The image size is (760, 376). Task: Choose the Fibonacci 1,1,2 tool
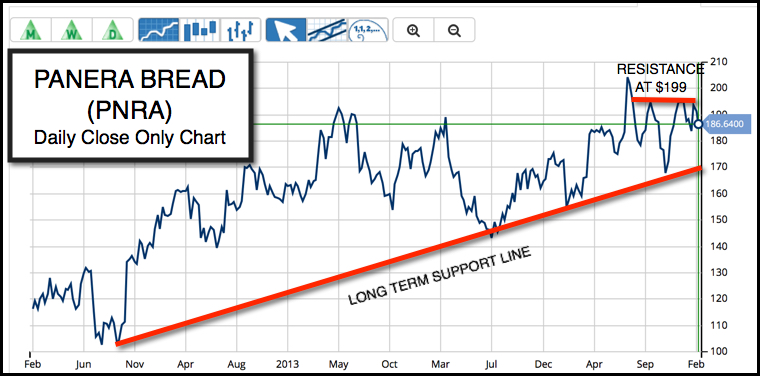[x=368, y=30]
